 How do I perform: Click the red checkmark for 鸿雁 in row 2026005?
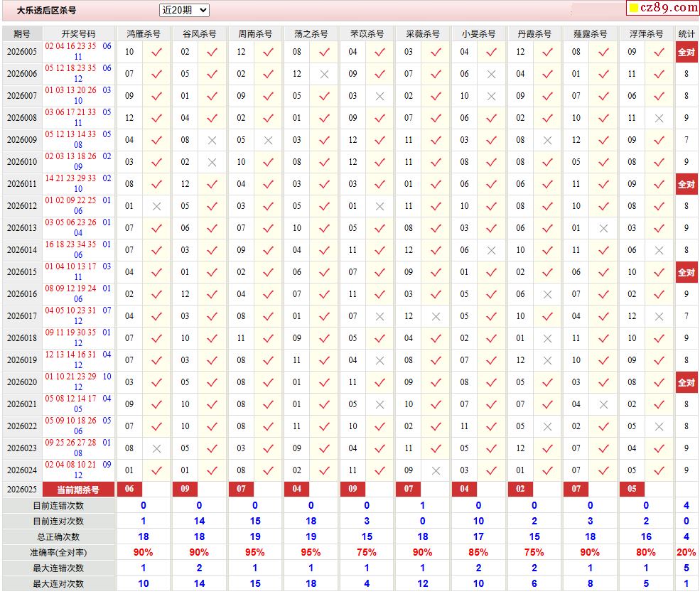pos(156,52)
